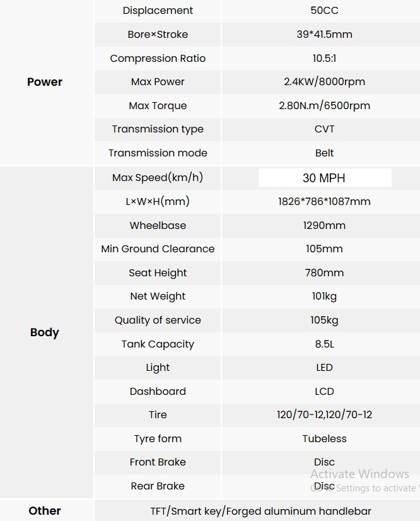Click the Belt transmission mode value

pyautogui.click(x=324, y=153)
